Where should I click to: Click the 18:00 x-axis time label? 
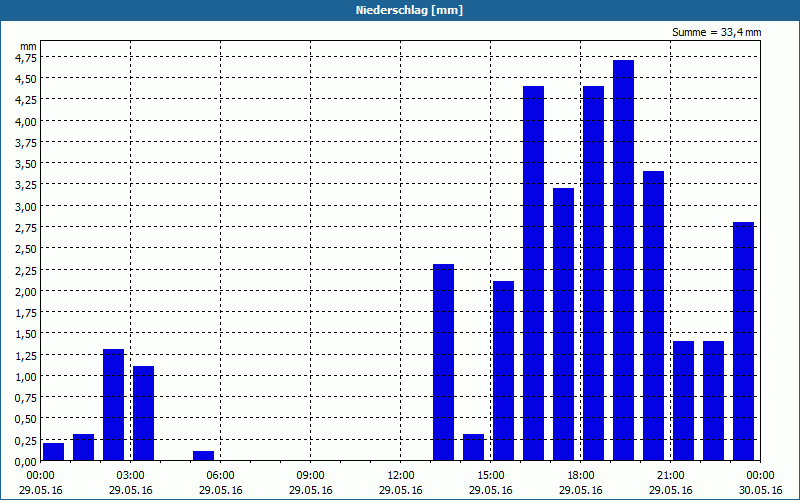[x=581, y=476]
